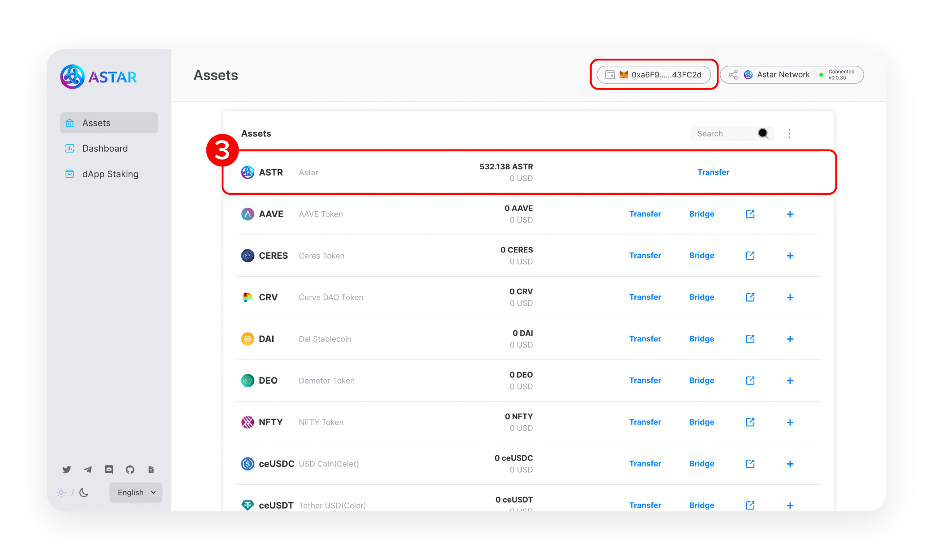Click Bridge in the DEO row
This screenshot has height=560, width=933.
tap(702, 380)
